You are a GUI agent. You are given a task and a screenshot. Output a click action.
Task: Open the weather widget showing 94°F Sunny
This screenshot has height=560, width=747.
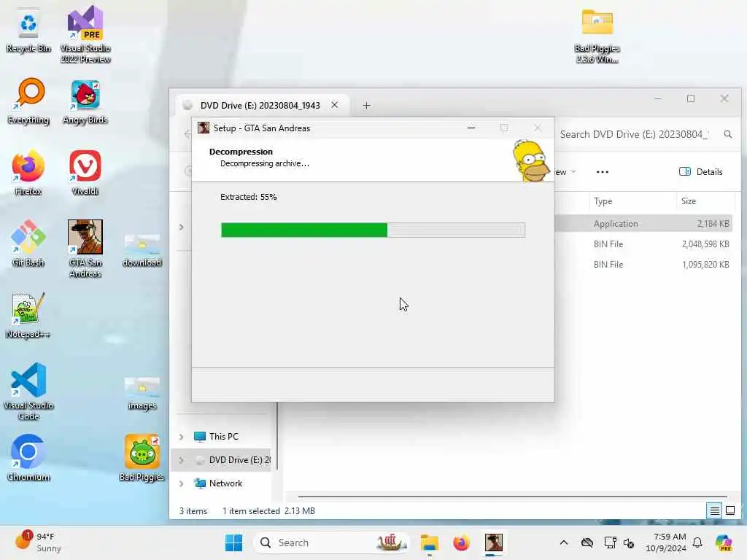point(38,542)
